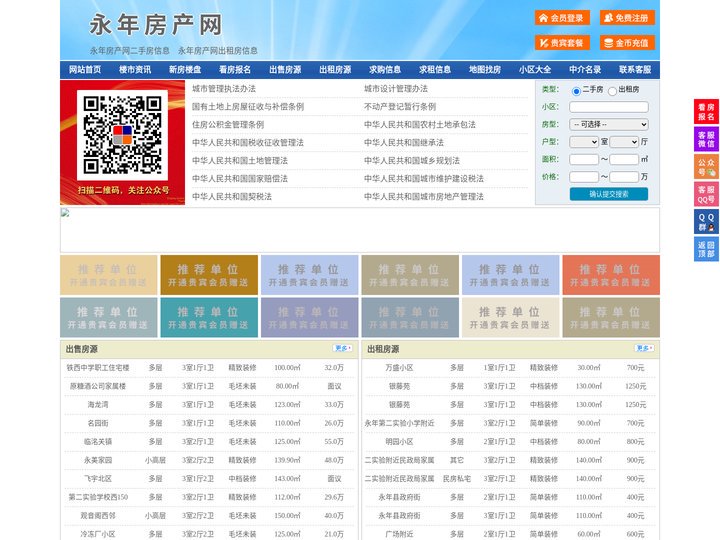Viewport: 720px width, 540px height.
Task: Click the 看房报名 side icon
Action: [706, 112]
